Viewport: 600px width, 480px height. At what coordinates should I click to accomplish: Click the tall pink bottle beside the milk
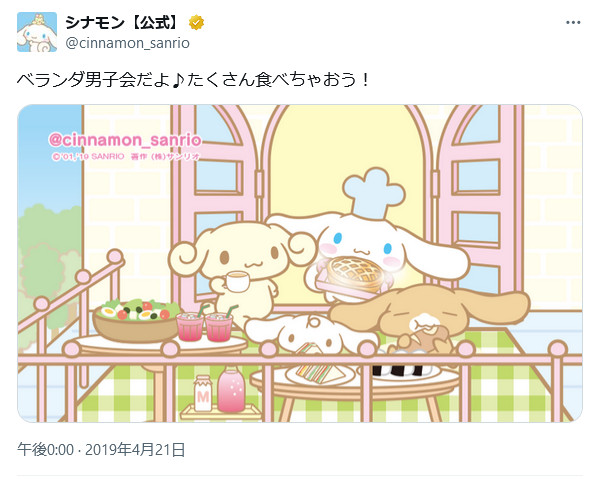point(231,388)
